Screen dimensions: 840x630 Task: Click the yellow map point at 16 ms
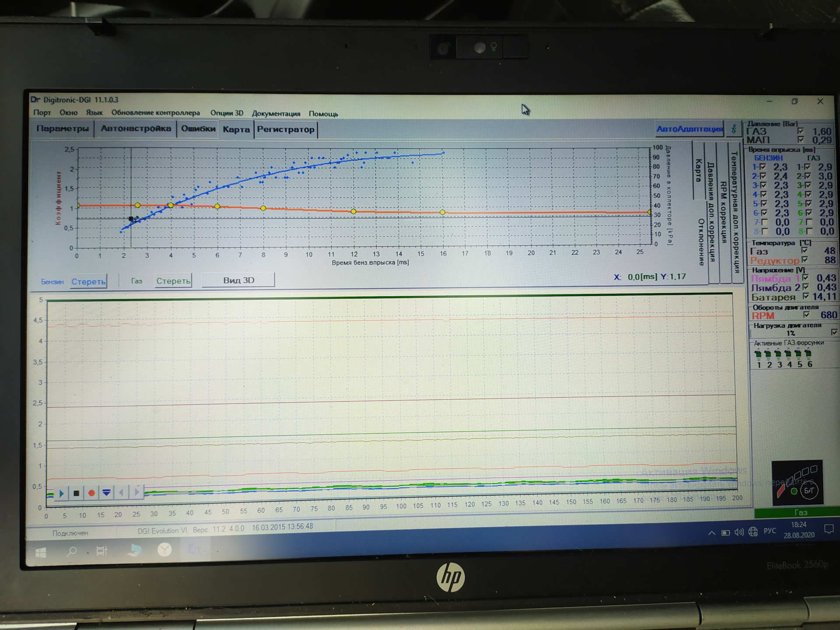click(x=443, y=212)
